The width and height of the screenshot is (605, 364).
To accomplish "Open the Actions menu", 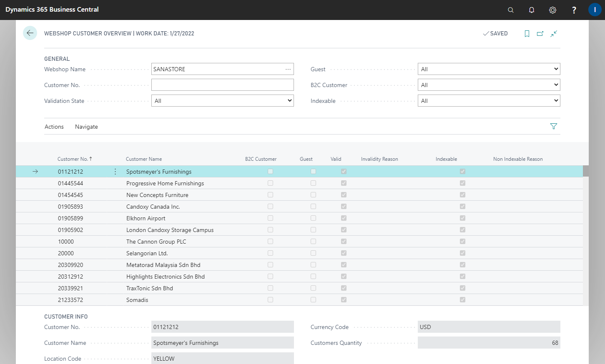I will pos(54,127).
